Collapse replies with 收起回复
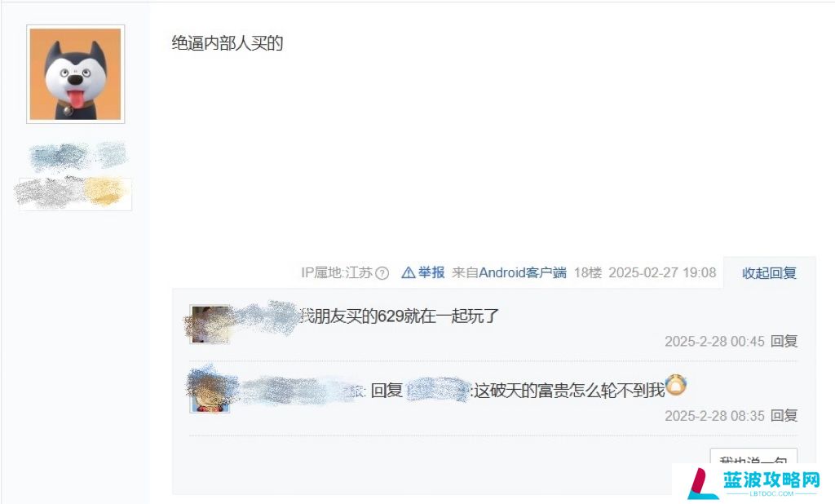Screen dimensions: 835x504 [769, 273]
